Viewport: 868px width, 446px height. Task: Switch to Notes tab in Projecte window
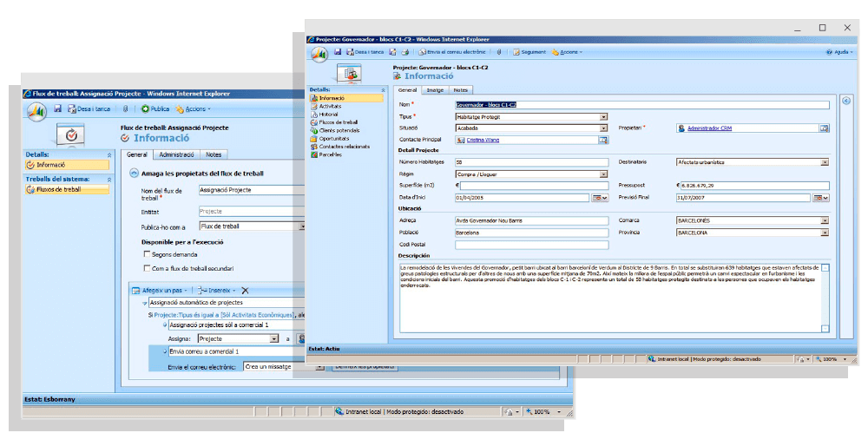point(461,89)
